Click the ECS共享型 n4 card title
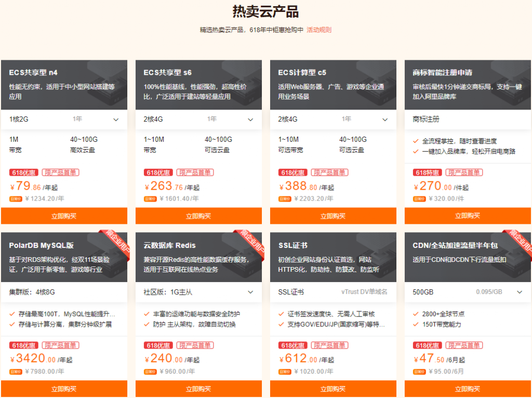 coord(33,73)
